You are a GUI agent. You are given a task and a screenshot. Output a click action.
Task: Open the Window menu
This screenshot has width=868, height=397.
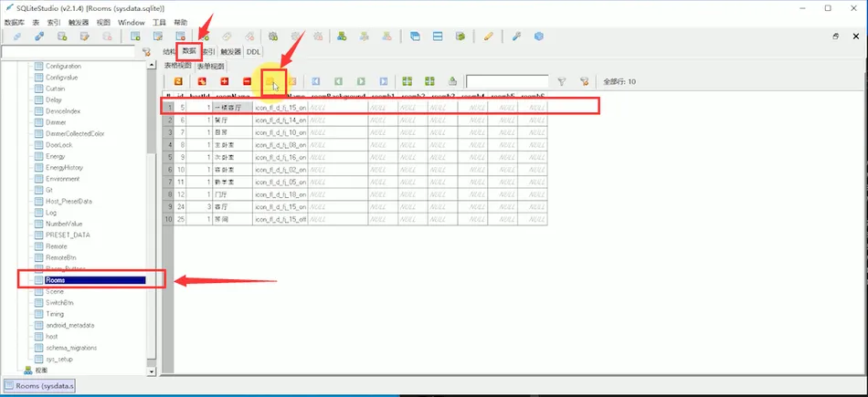pyautogui.click(x=132, y=23)
